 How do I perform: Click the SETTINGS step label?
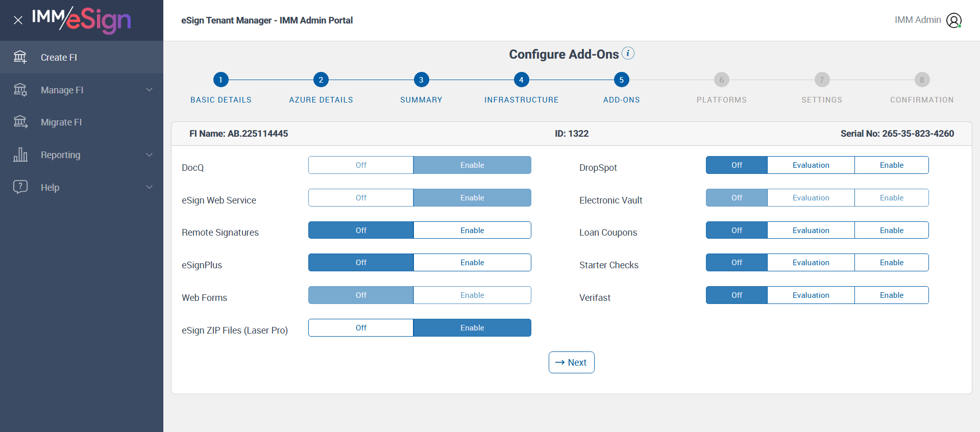tap(822, 100)
